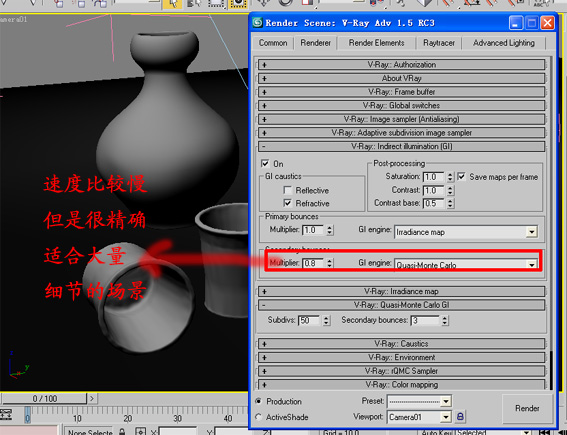Uncheck Save maps per frame

pos(461,176)
